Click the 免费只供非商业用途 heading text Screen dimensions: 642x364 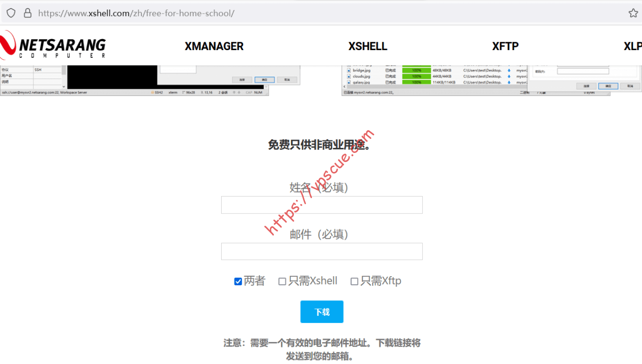[319, 145]
